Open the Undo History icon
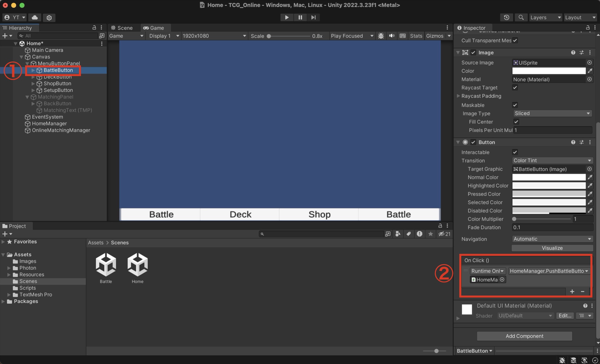This screenshot has height=364, width=600. click(506, 17)
